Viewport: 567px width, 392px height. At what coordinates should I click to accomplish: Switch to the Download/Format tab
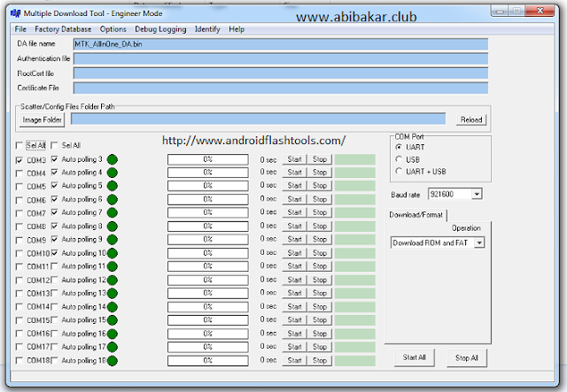(416, 215)
